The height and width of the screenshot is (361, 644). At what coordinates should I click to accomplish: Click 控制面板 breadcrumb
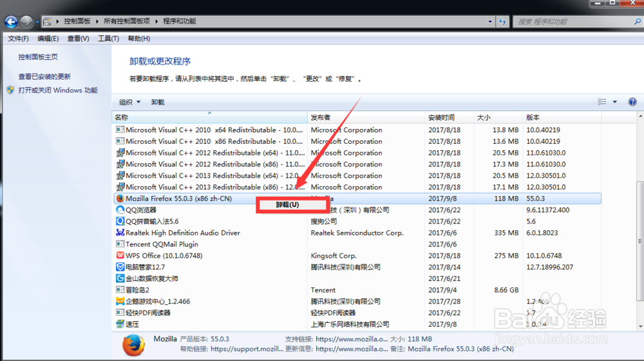pos(77,21)
